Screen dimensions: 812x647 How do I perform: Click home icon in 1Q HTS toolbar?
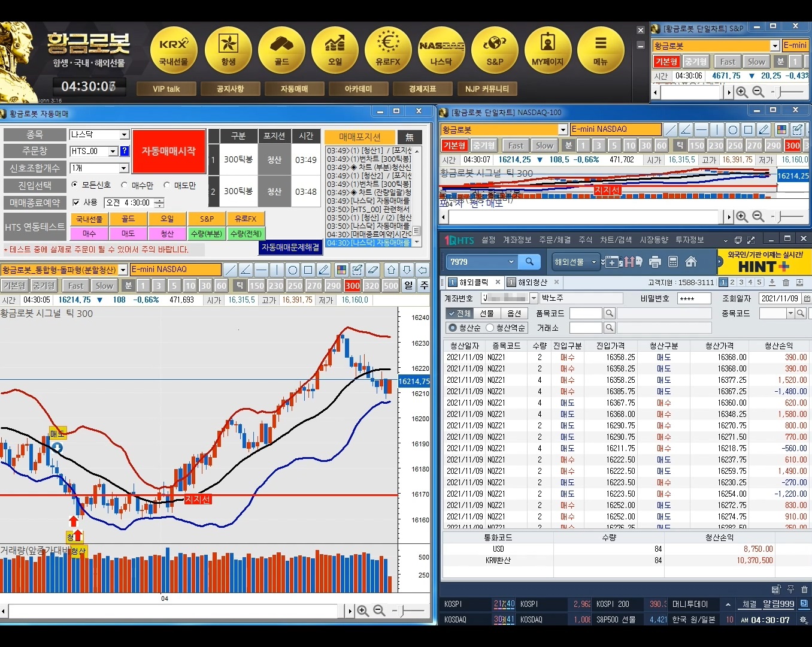tap(691, 262)
